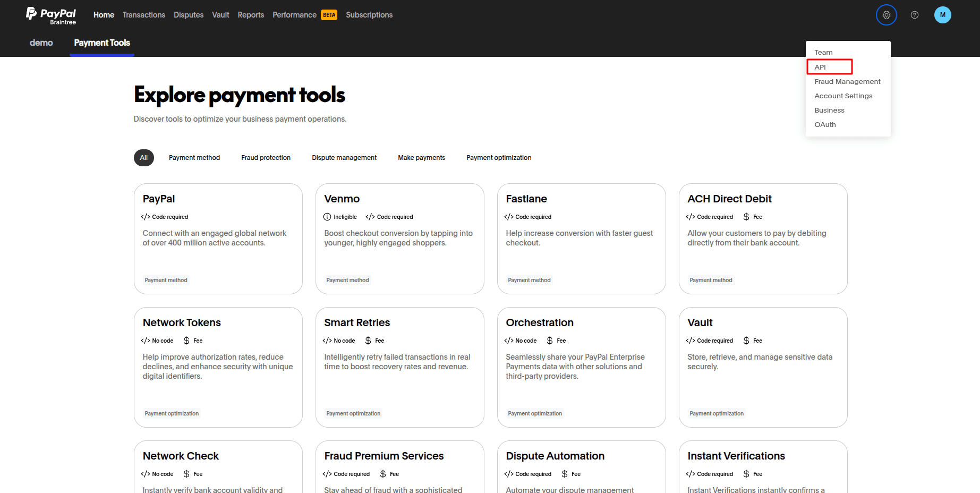Open the Instant Verifications card title
This screenshot has height=493, width=980.
(x=736, y=456)
